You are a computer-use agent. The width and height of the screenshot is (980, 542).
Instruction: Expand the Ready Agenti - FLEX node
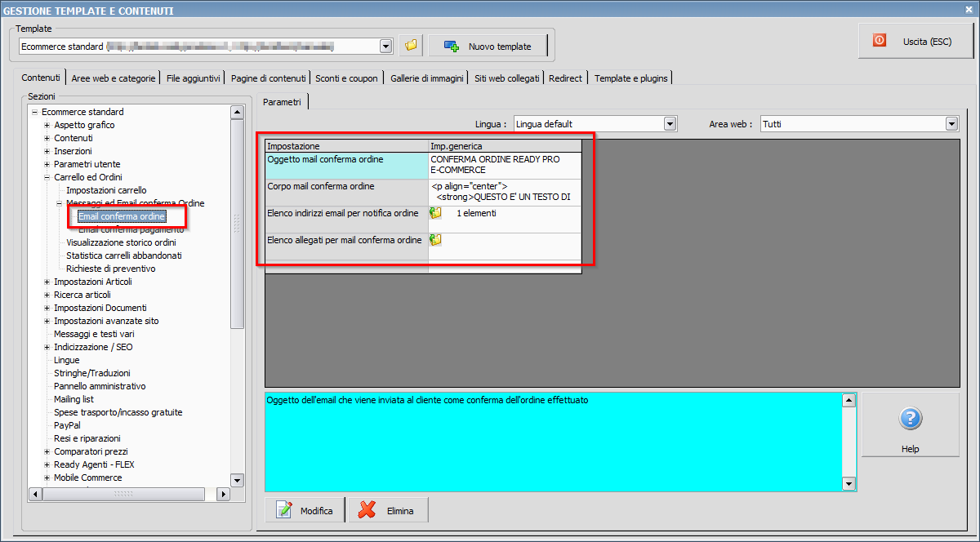[47, 464]
